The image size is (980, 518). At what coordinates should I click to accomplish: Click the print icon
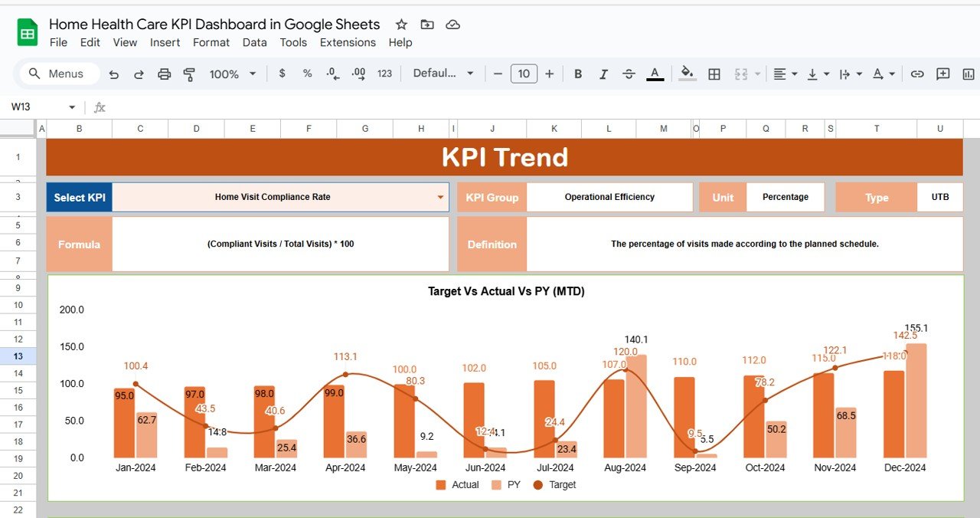(x=164, y=74)
